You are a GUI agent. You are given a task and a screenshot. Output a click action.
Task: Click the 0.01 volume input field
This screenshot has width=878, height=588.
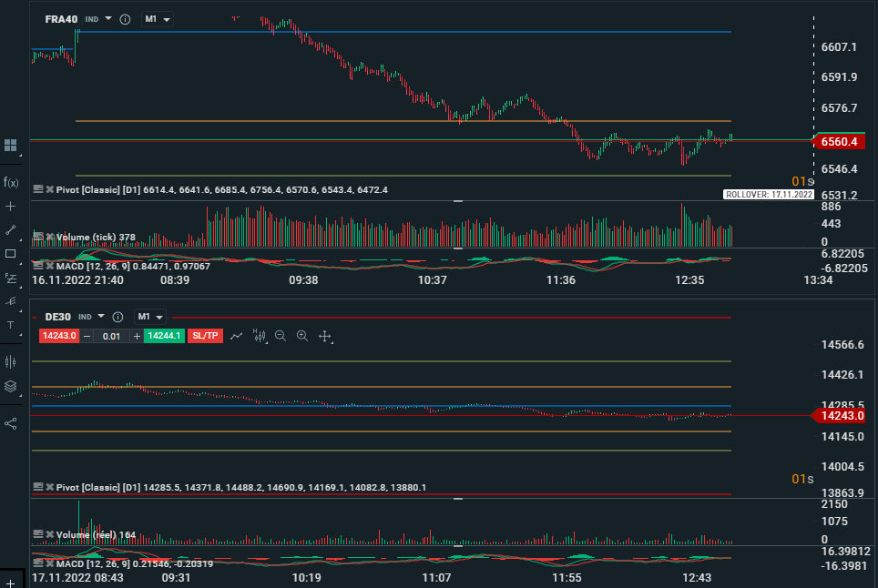point(111,336)
